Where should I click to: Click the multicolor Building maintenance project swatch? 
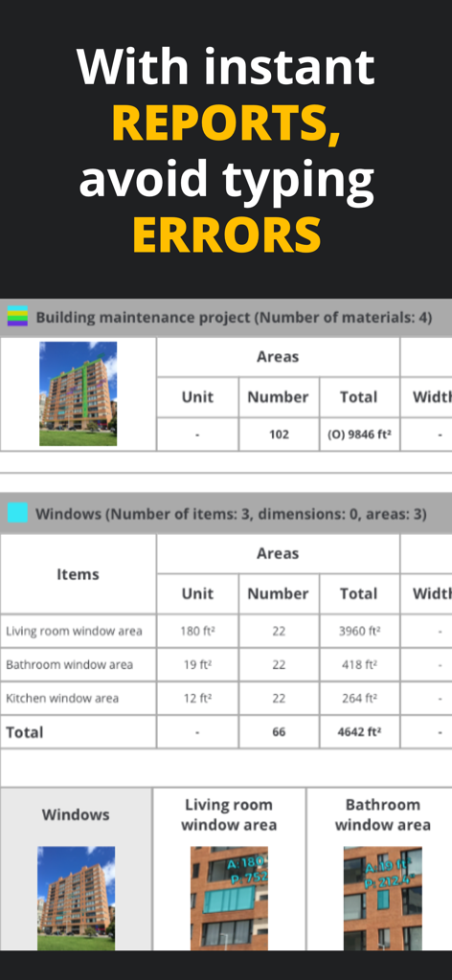(17, 316)
